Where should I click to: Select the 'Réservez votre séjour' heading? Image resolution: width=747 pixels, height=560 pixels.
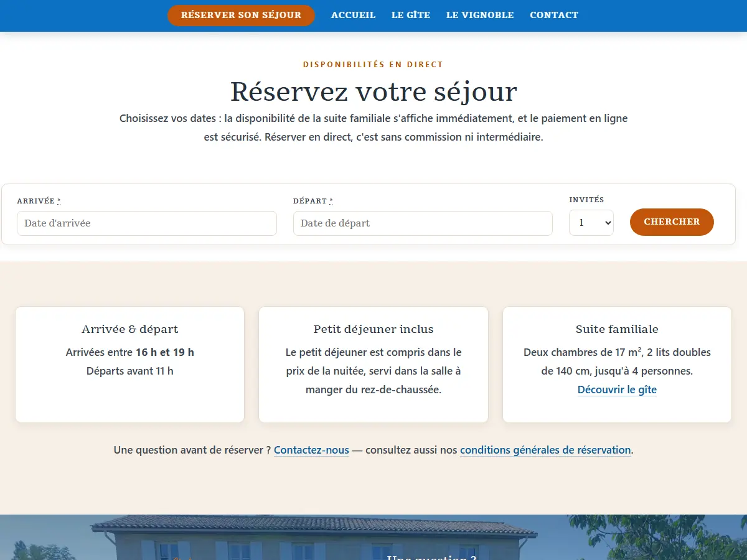(374, 91)
